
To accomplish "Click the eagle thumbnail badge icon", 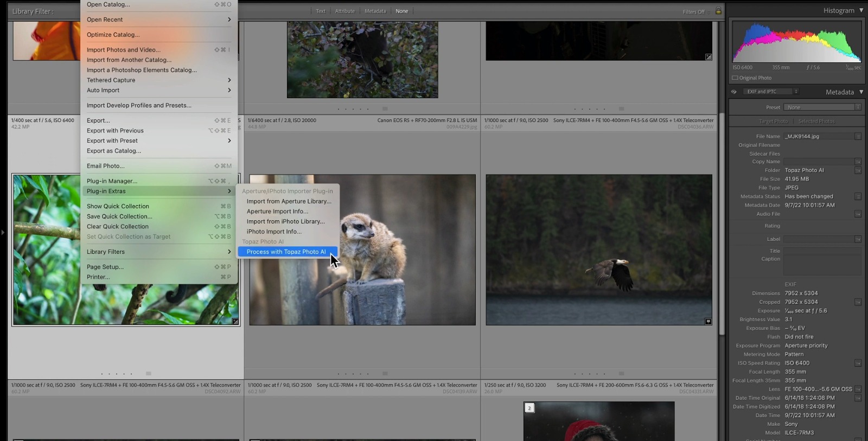I will (x=708, y=322).
